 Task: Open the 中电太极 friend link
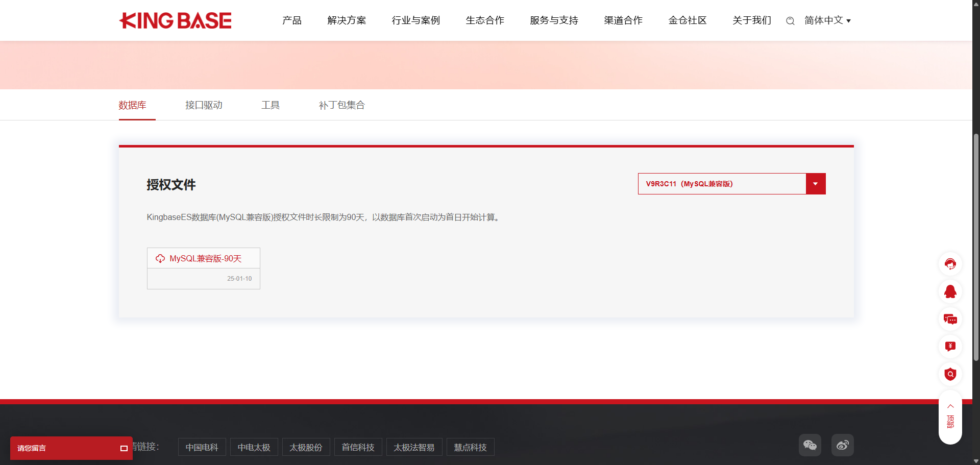click(x=254, y=447)
